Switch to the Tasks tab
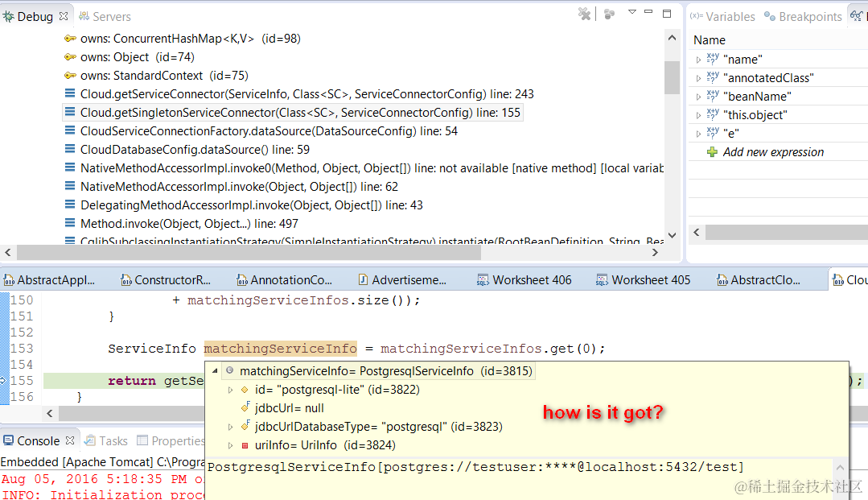This screenshot has width=868, height=500. (106, 440)
